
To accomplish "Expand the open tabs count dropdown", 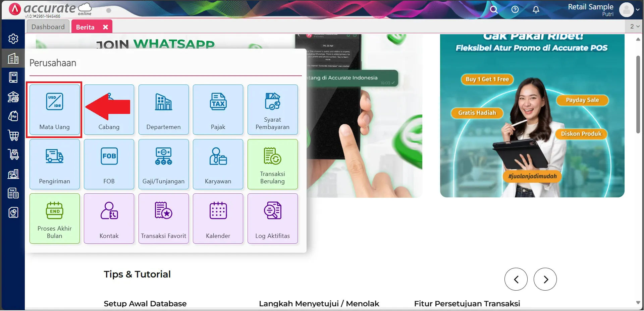I will tap(634, 26).
